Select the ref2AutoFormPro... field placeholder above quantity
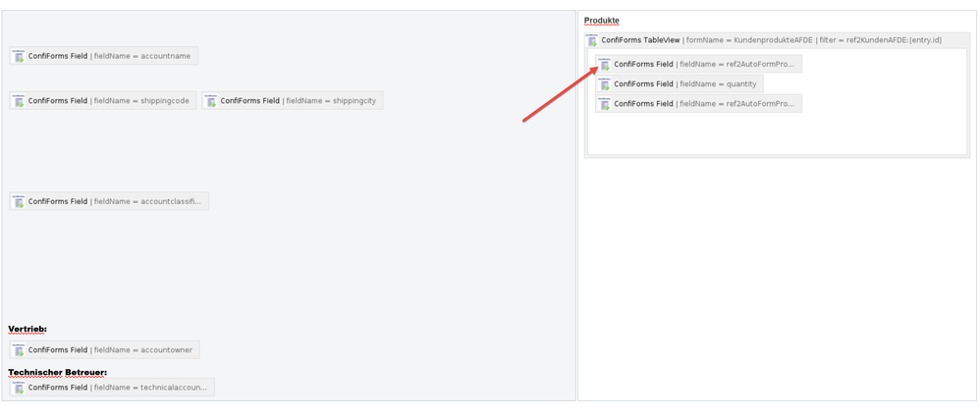The image size is (980, 417). point(698,65)
